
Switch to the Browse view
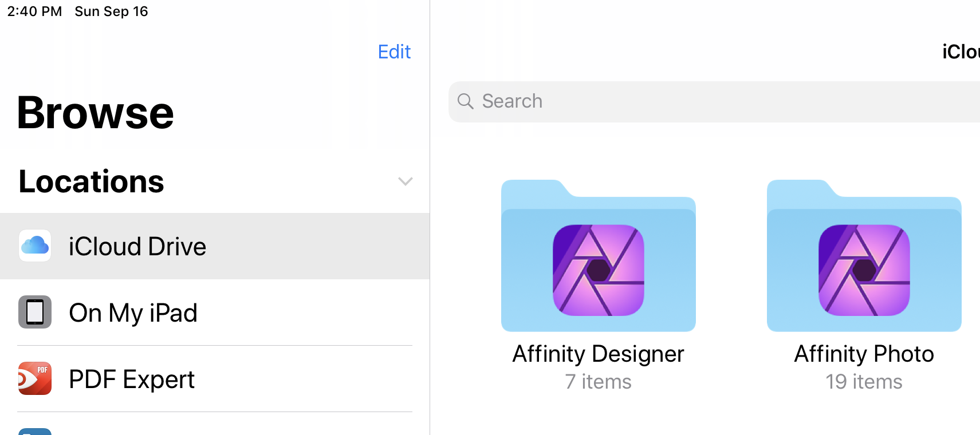tap(95, 112)
